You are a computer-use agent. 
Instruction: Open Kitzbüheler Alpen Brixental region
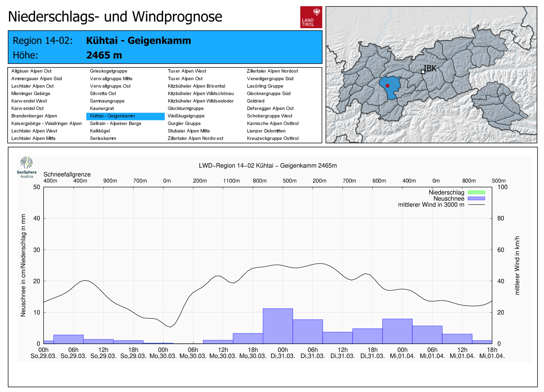click(x=196, y=86)
